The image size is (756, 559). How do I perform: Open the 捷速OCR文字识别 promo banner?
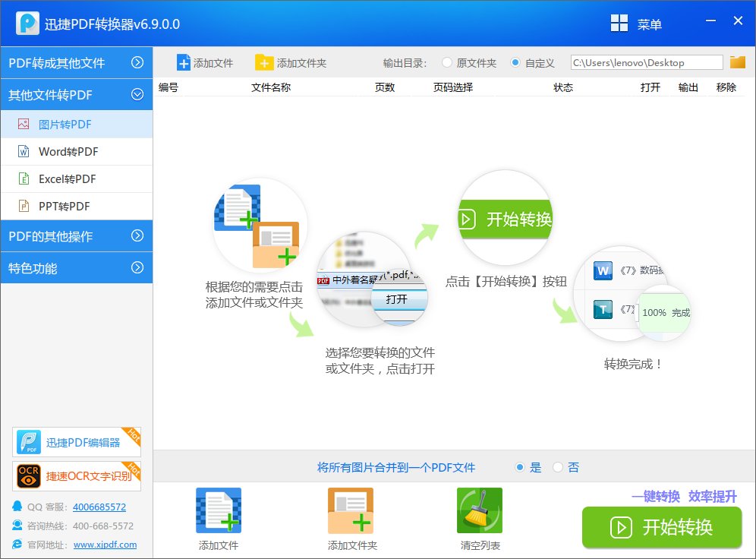(x=77, y=476)
